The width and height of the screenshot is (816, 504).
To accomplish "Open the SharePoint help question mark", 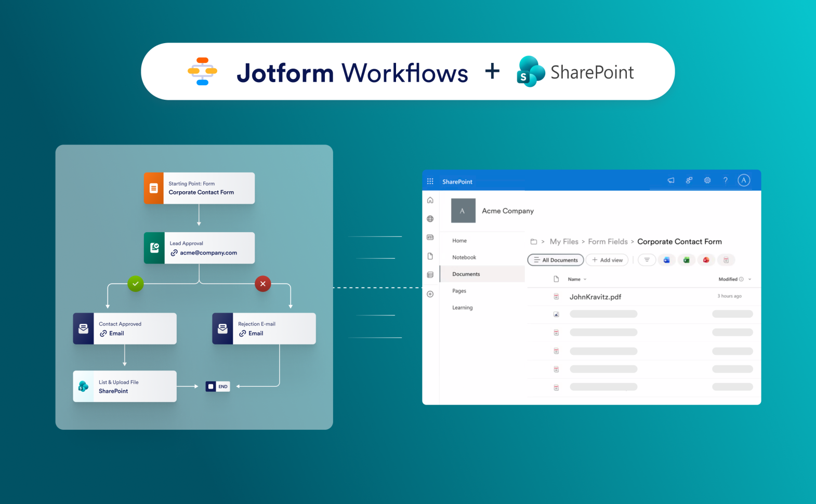I will [726, 180].
